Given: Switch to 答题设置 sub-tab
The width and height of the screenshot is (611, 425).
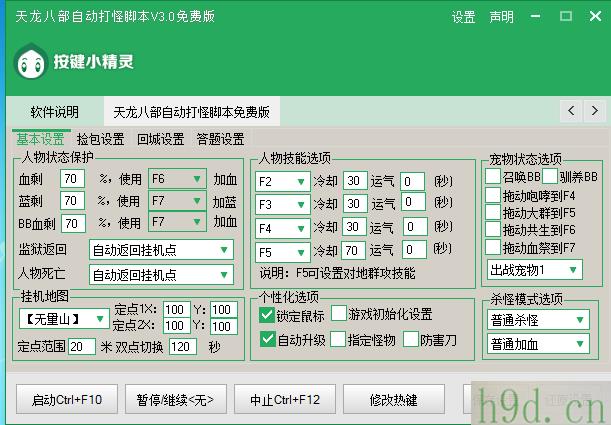Looking at the screenshot, I should [x=221, y=139].
